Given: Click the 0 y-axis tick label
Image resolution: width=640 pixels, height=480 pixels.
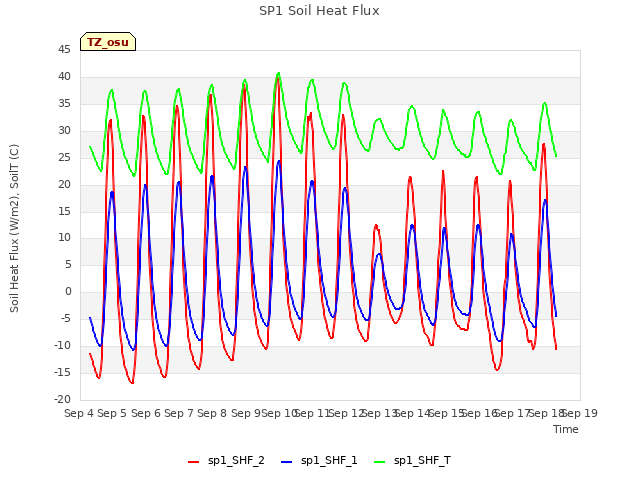Looking at the screenshot, I should click(x=68, y=292).
